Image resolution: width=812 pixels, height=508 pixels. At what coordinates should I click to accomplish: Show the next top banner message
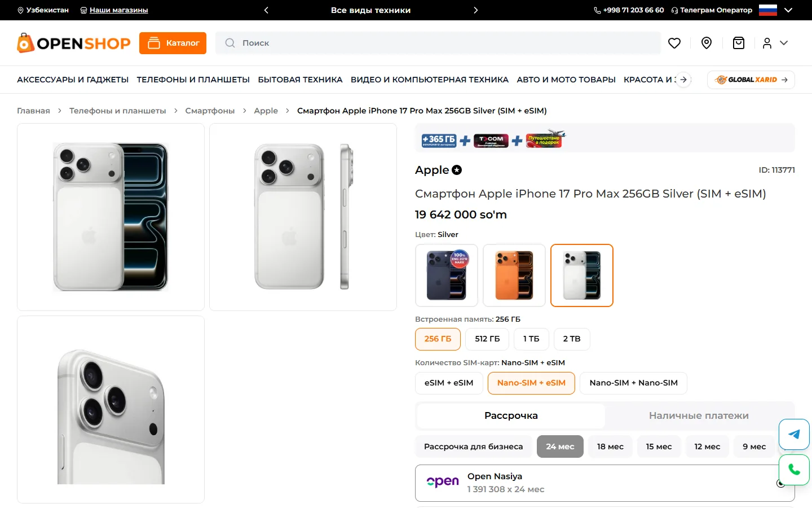click(475, 10)
